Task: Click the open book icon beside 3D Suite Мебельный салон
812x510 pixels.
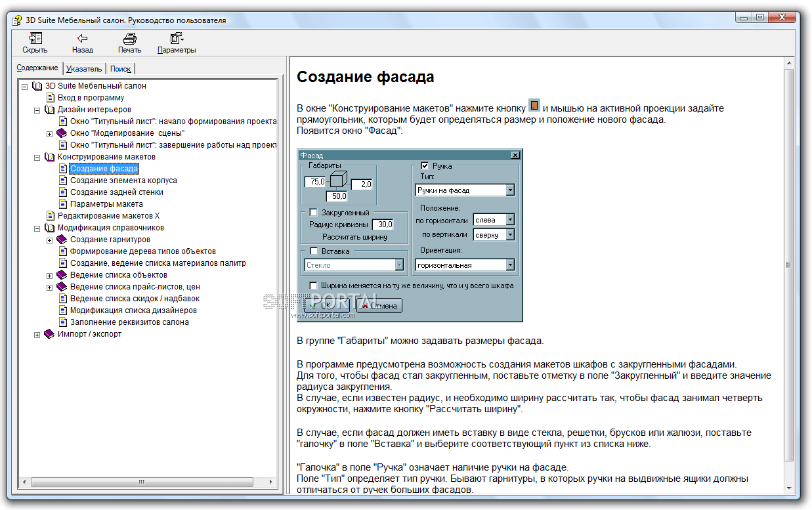Action: (x=37, y=86)
